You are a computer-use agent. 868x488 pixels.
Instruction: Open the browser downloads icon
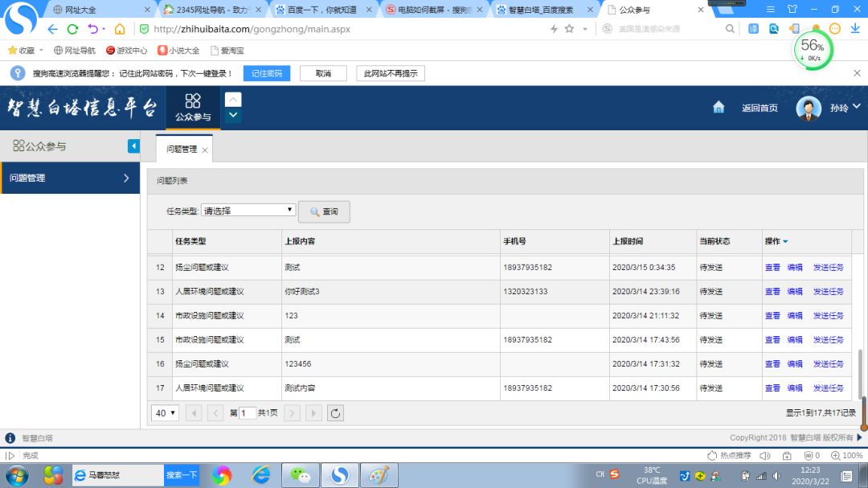[x=855, y=27]
